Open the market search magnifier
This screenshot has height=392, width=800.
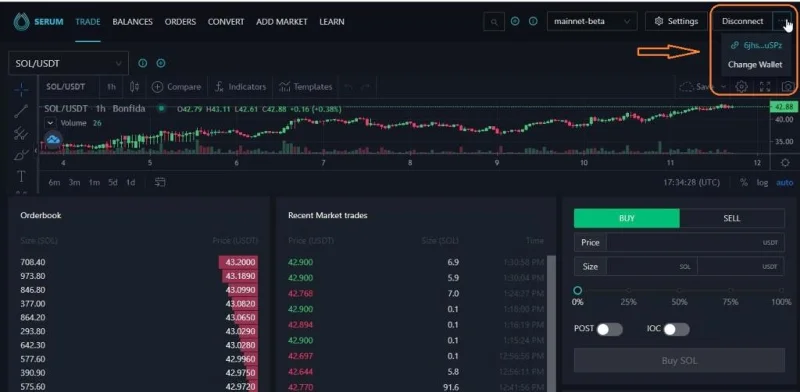pos(493,22)
